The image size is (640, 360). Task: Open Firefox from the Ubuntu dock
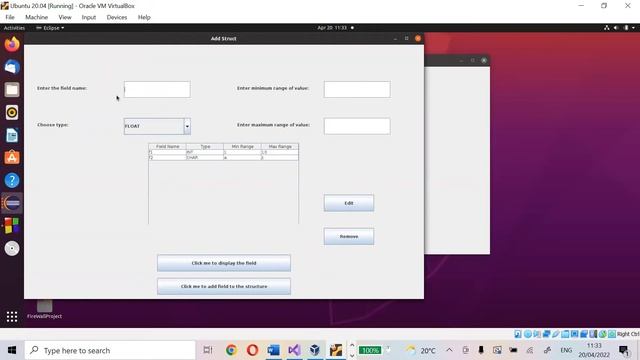12,44
